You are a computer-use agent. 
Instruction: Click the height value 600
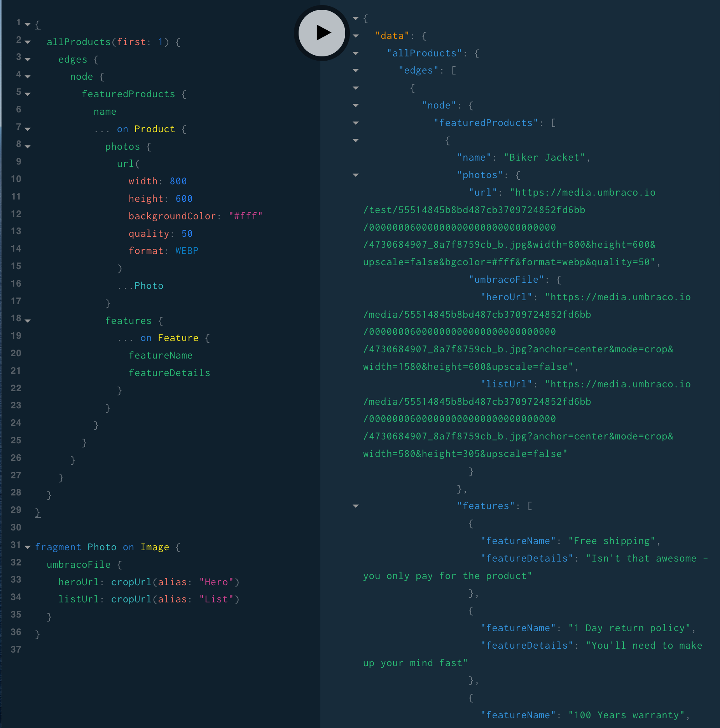tap(184, 199)
